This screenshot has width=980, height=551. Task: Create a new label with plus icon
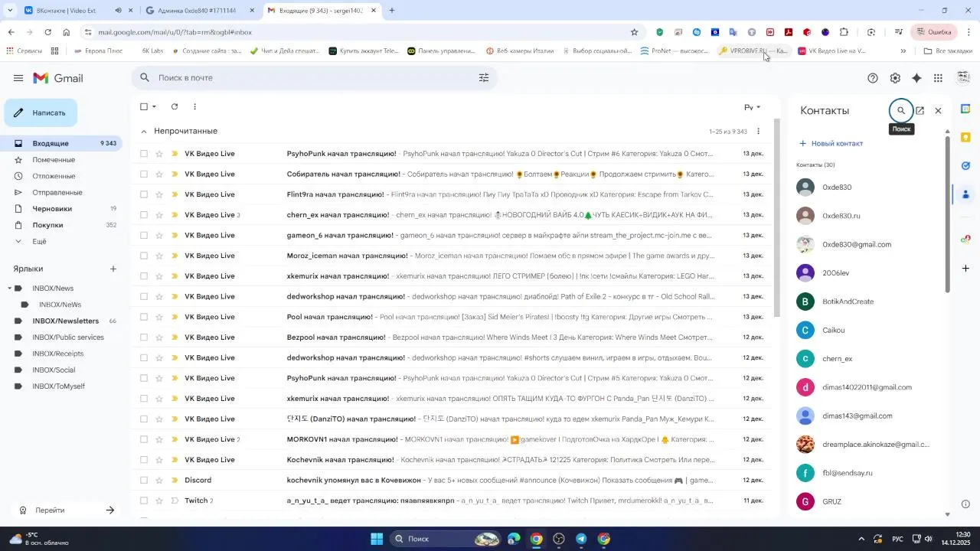(x=113, y=269)
